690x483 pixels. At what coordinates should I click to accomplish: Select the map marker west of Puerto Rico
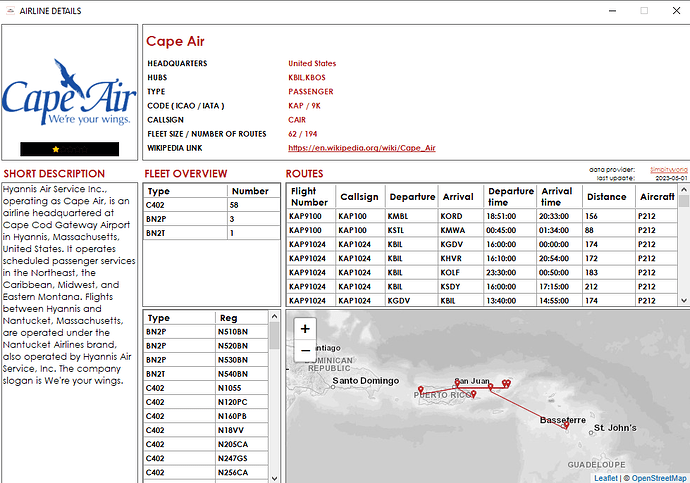tap(421, 390)
